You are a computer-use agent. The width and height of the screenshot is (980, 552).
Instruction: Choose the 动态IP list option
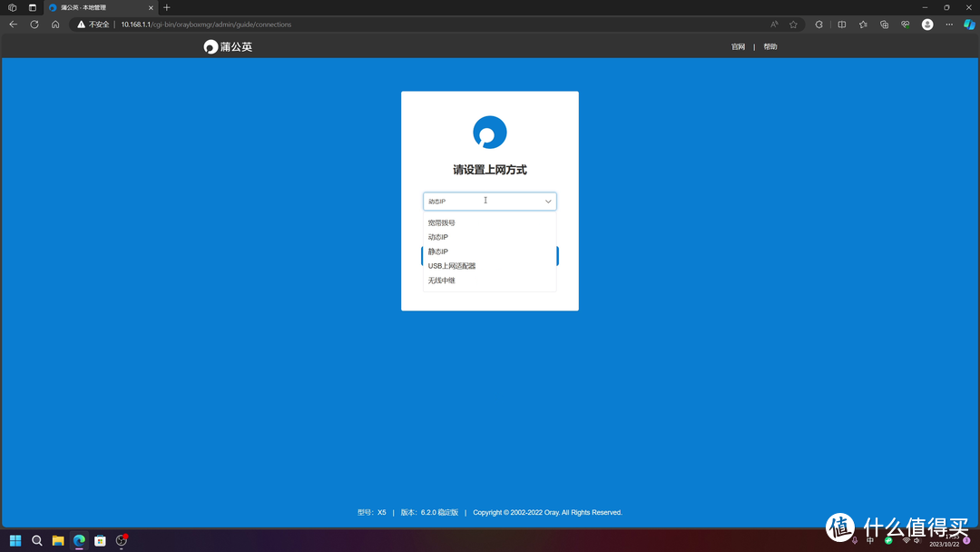click(438, 237)
